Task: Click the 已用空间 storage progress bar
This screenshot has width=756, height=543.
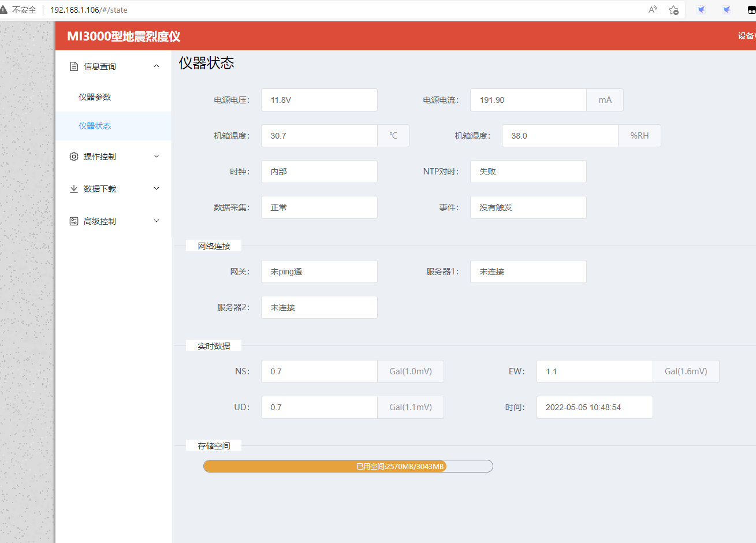Action: coord(348,466)
